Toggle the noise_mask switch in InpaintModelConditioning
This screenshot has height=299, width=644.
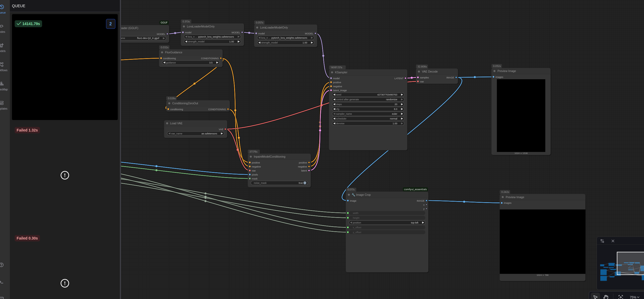point(305,183)
